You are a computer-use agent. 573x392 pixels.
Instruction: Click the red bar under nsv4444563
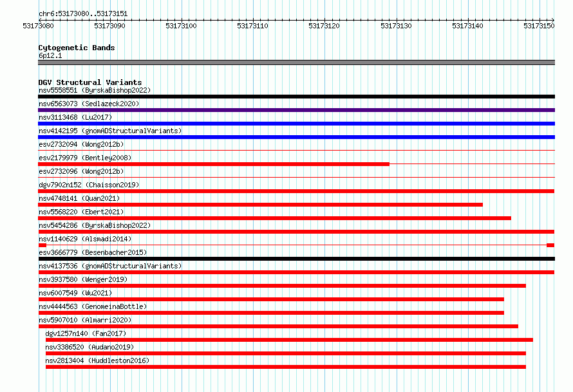271,313
